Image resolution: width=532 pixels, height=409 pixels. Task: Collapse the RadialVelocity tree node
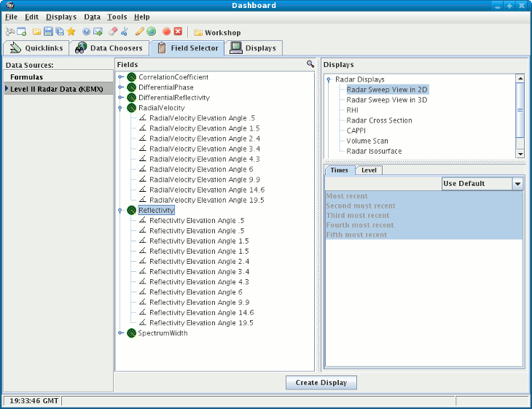point(121,108)
